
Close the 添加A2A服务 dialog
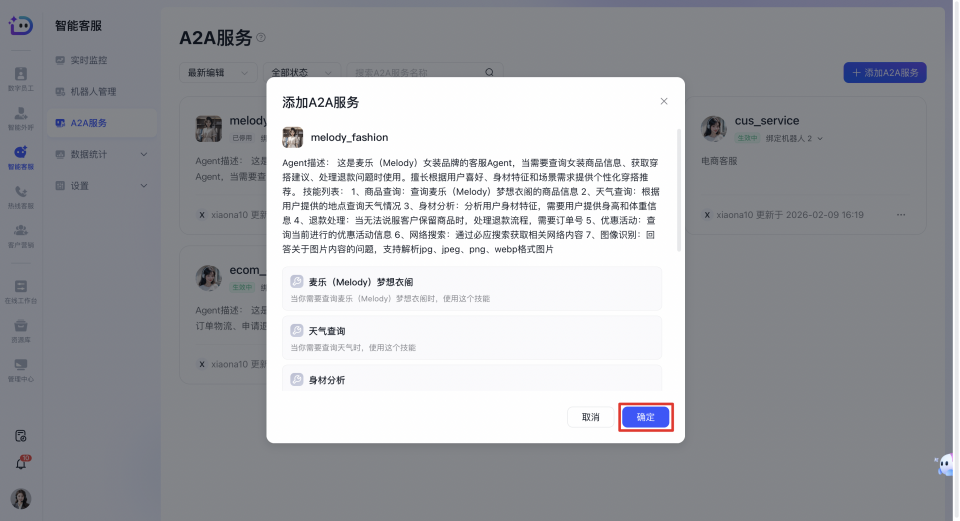click(664, 101)
